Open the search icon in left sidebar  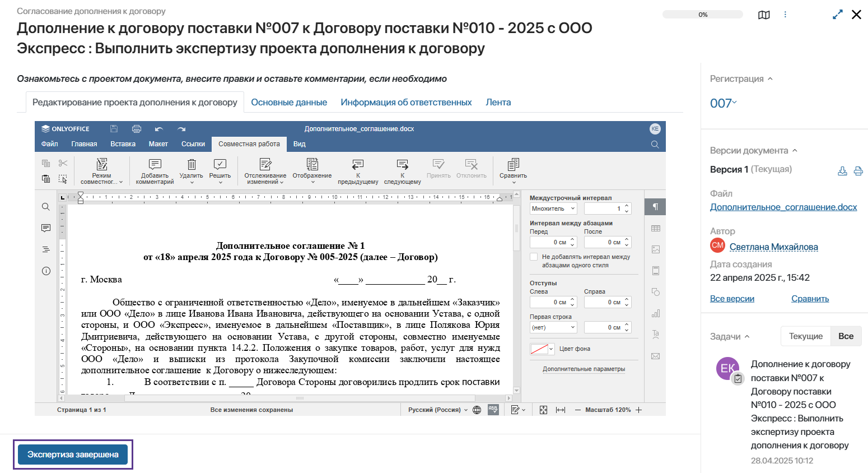(46, 207)
